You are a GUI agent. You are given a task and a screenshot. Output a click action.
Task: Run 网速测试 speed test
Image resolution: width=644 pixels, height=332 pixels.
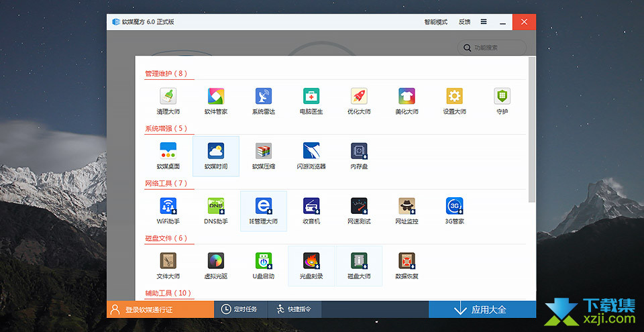[x=359, y=211]
